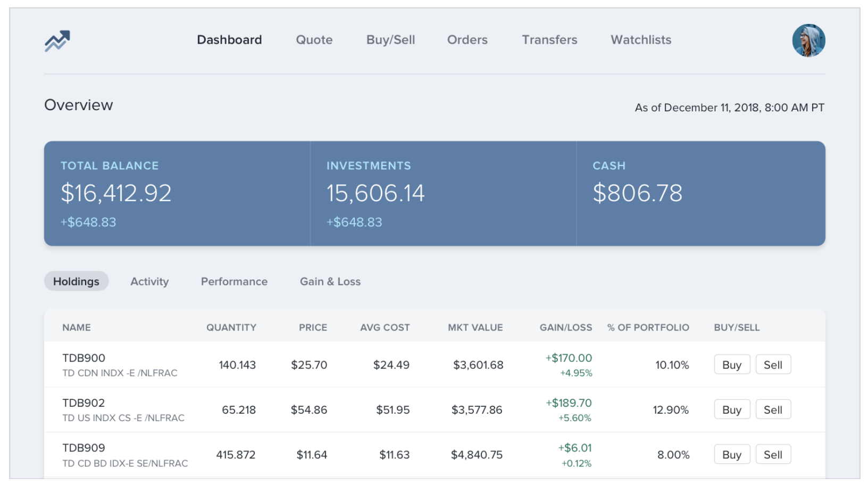This screenshot has width=868, height=486.
Task: Click portfolio share 12.90%
Action: point(671,410)
